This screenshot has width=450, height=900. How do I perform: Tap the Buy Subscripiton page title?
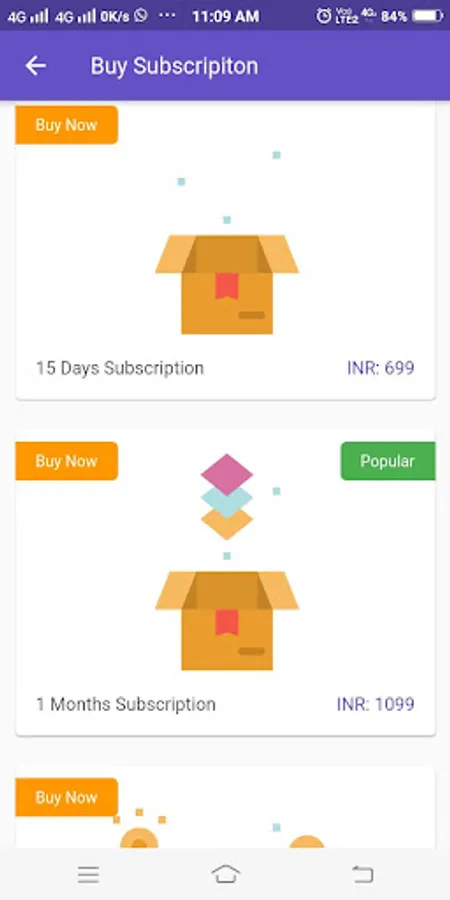174,67
